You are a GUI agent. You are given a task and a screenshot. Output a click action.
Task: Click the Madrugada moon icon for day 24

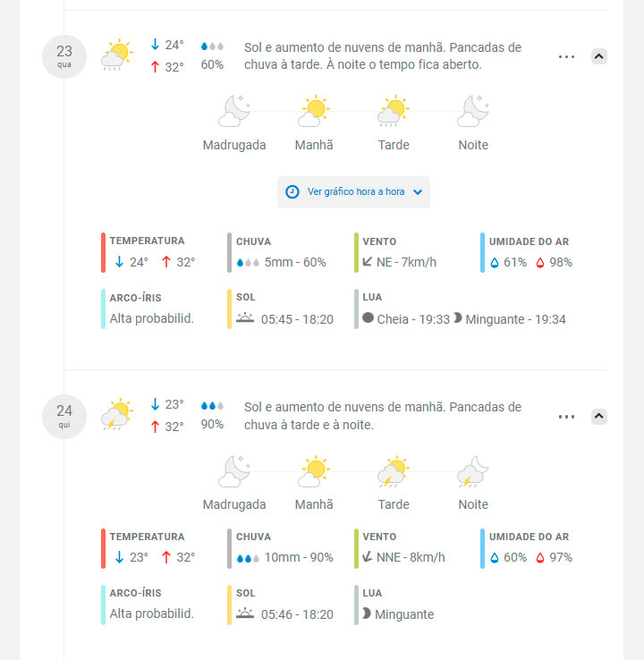(234, 471)
